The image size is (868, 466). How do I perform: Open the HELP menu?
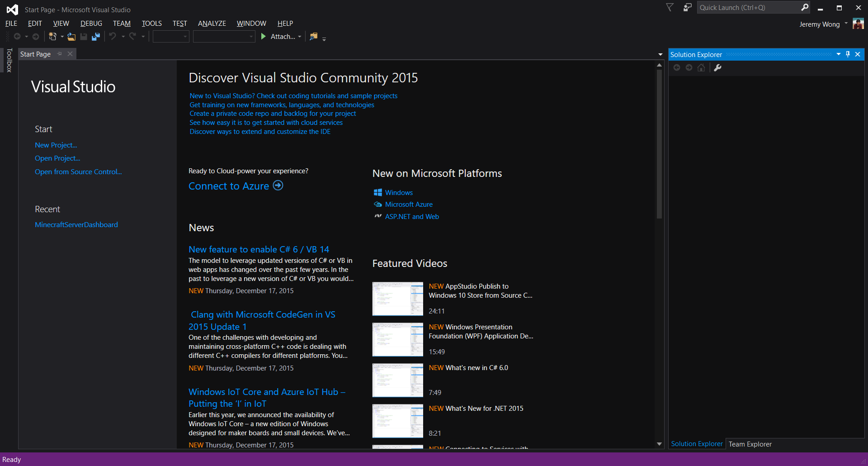coord(285,24)
